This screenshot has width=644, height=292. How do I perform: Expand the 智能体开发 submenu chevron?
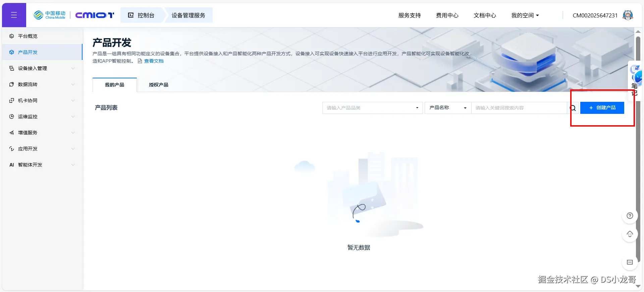coord(73,165)
